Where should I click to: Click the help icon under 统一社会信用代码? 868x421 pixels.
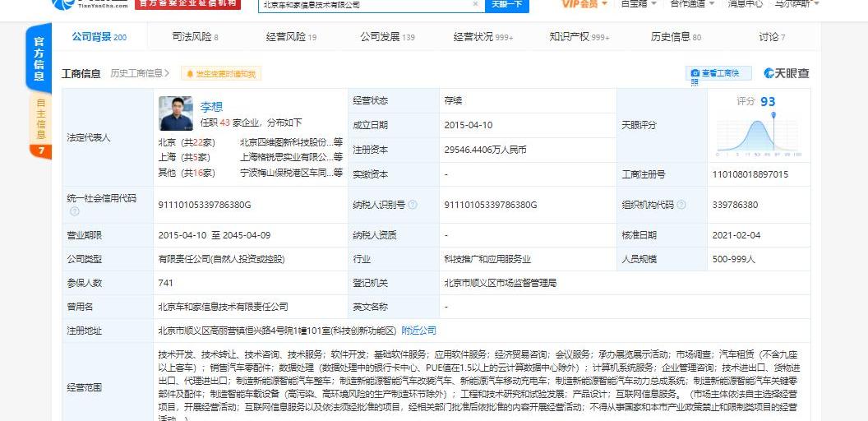pyautogui.click(x=74, y=211)
